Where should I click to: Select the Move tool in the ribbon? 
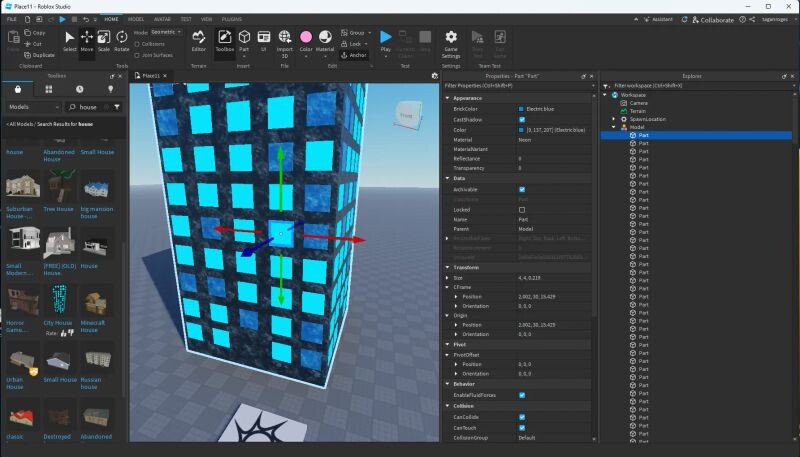point(87,40)
